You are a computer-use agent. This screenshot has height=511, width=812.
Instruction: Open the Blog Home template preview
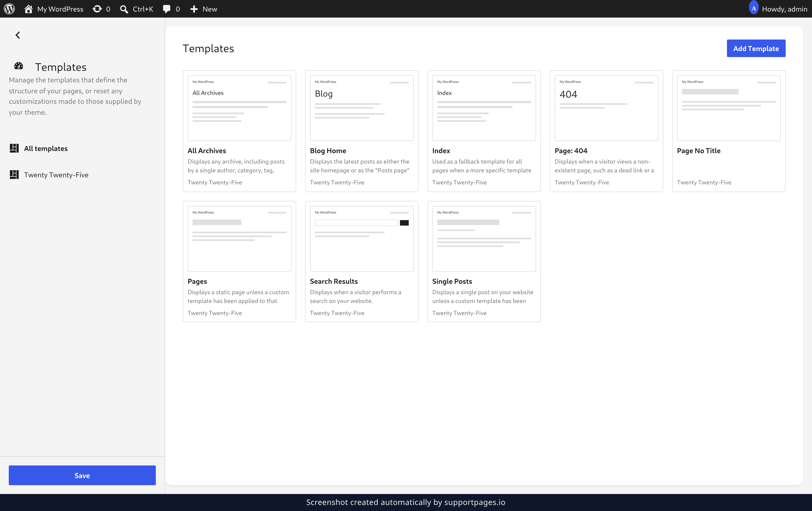(x=362, y=108)
